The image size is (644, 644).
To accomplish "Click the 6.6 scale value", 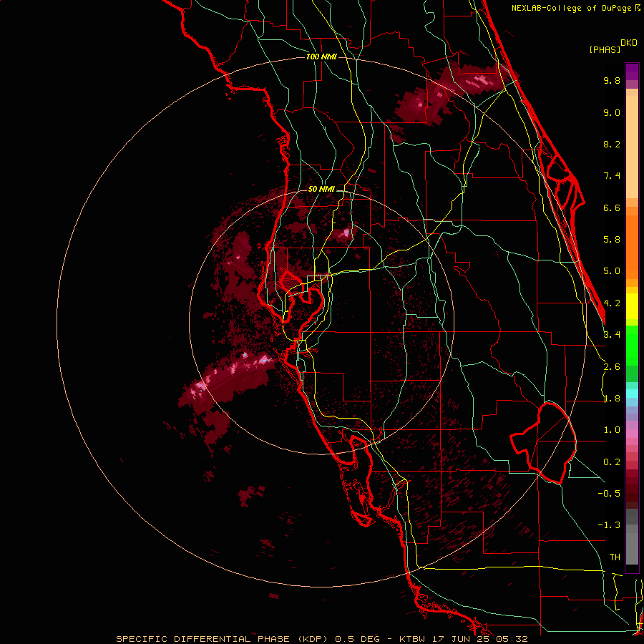I will tap(612, 208).
